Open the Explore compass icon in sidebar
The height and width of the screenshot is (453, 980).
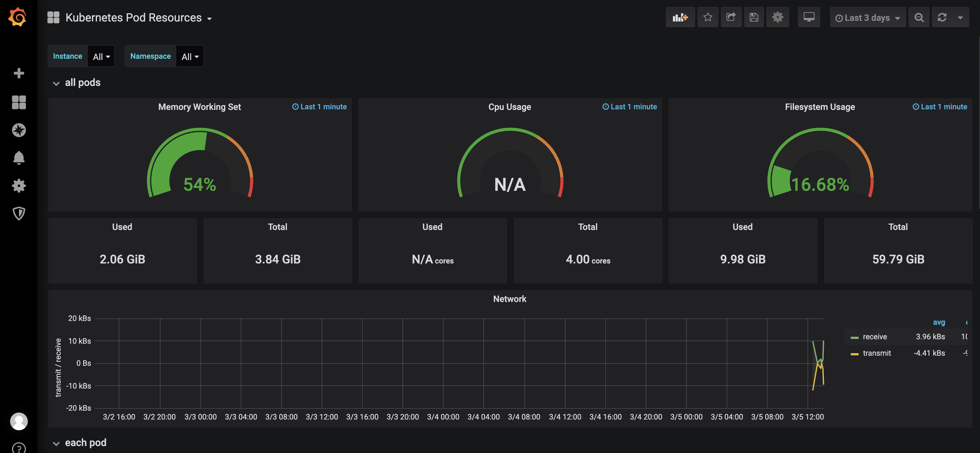19,130
